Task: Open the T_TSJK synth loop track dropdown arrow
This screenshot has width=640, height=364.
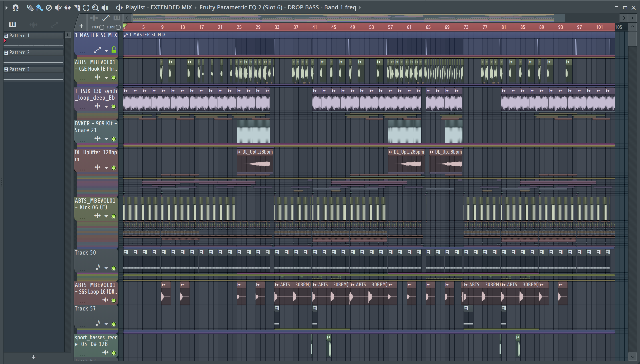Action: pos(106,107)
